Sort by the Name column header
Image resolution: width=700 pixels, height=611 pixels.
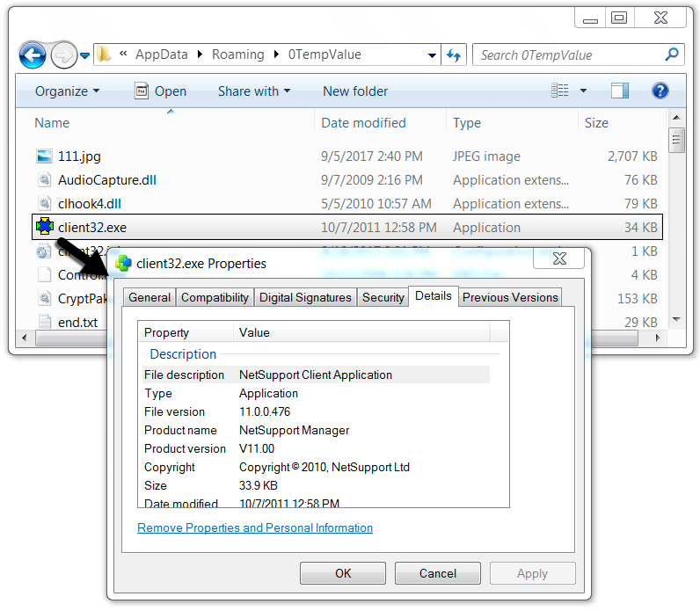point(52,123)
